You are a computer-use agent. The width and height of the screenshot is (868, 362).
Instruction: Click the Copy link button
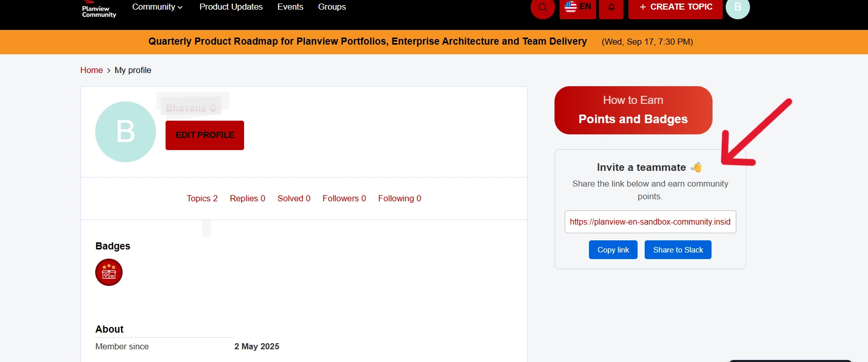click(x=613, y=250)
